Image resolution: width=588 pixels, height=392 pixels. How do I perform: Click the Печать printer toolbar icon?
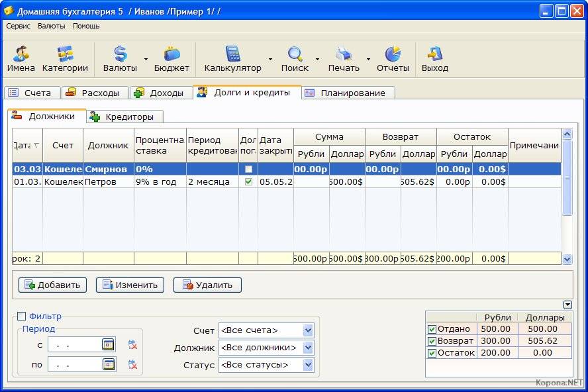tap(344, 60)
